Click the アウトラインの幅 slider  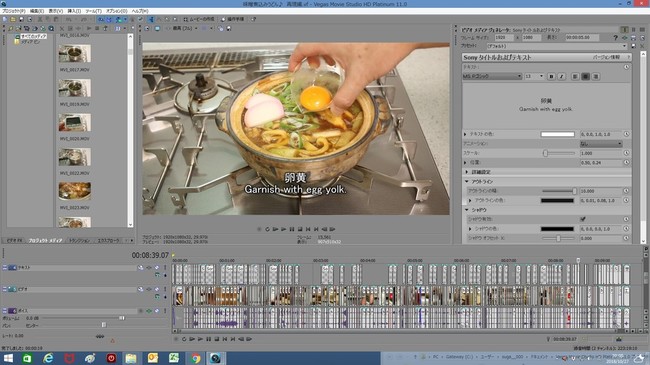pos(559,191)
